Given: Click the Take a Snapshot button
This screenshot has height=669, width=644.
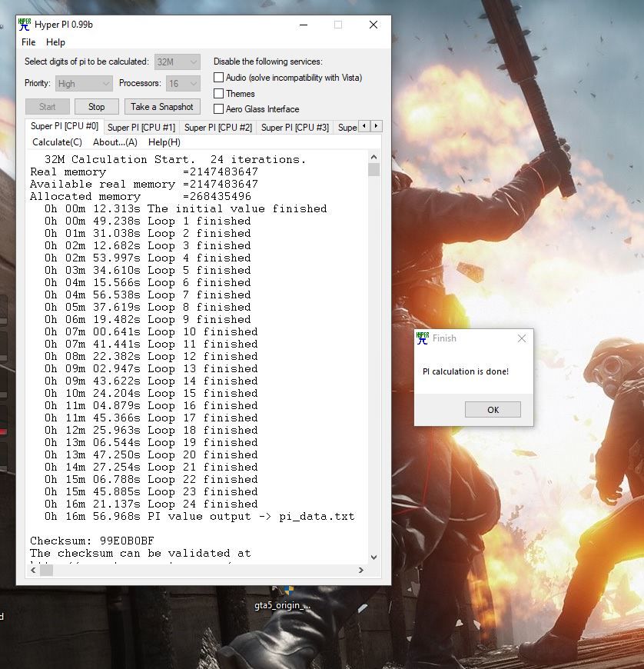Looking at the screenshot, I should [162, 107].
